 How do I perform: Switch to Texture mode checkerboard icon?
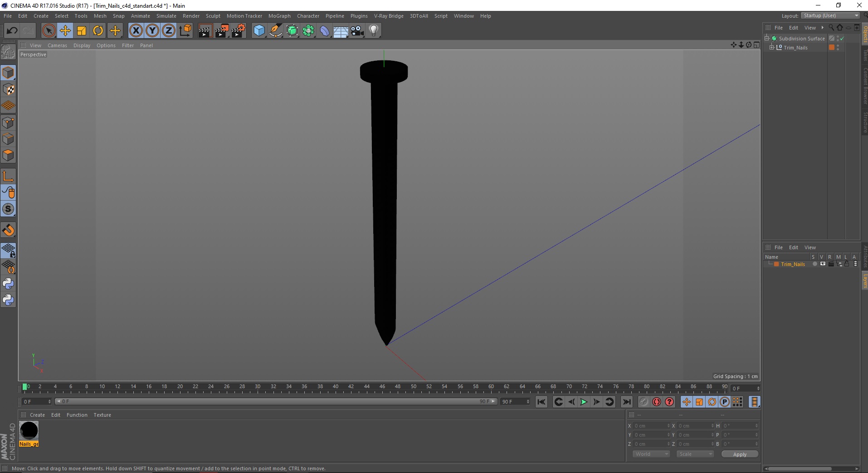(8, 89)
